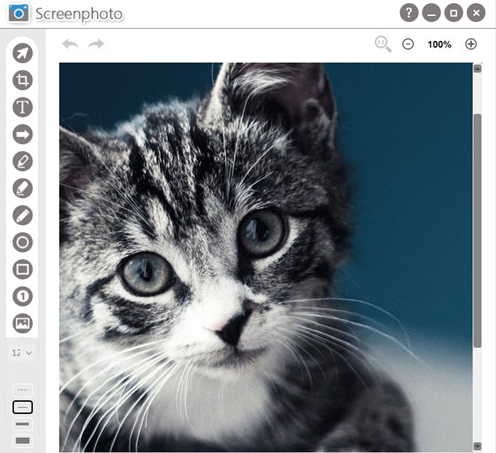The height and width of the screenshot is (453, 496).
Task: Open the help question mark button
Action: 409,13
